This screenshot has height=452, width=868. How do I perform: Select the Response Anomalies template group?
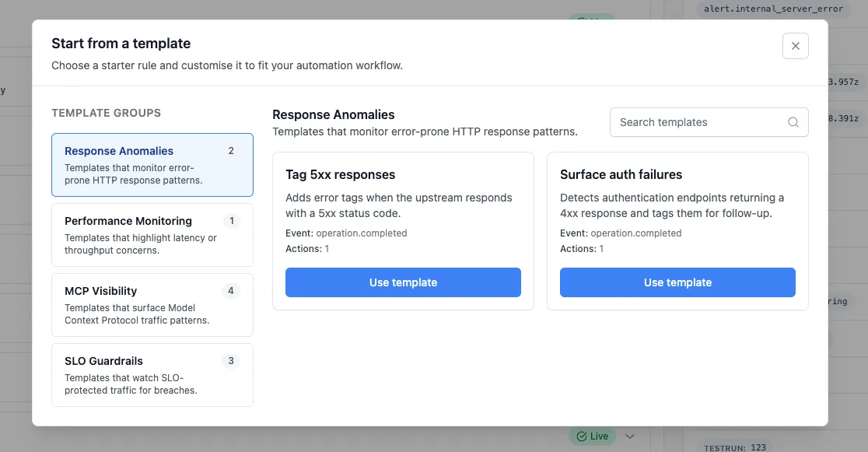tap(152, 164)
